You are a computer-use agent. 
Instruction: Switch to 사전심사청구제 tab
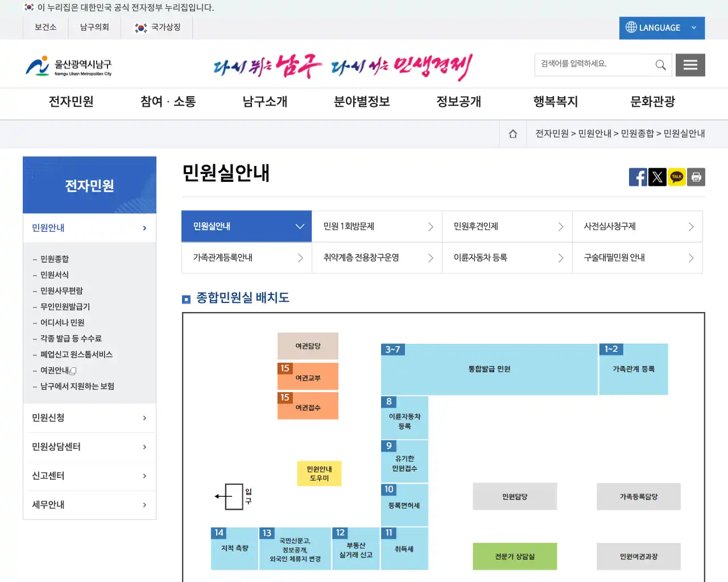[x=638, y=226]
